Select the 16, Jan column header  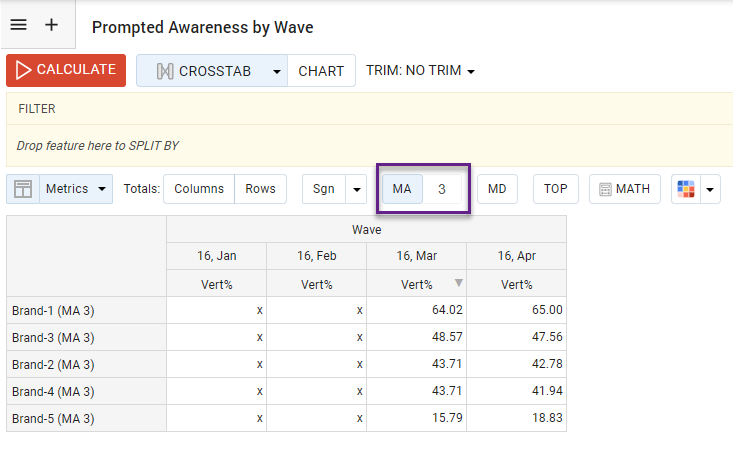pos(216,256)
